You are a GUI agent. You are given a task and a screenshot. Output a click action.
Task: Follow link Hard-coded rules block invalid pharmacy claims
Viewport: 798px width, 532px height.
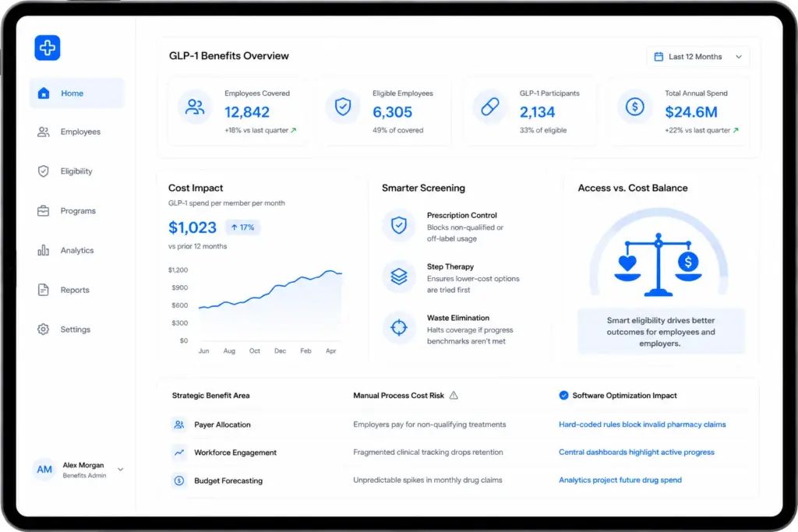[642, 425]
